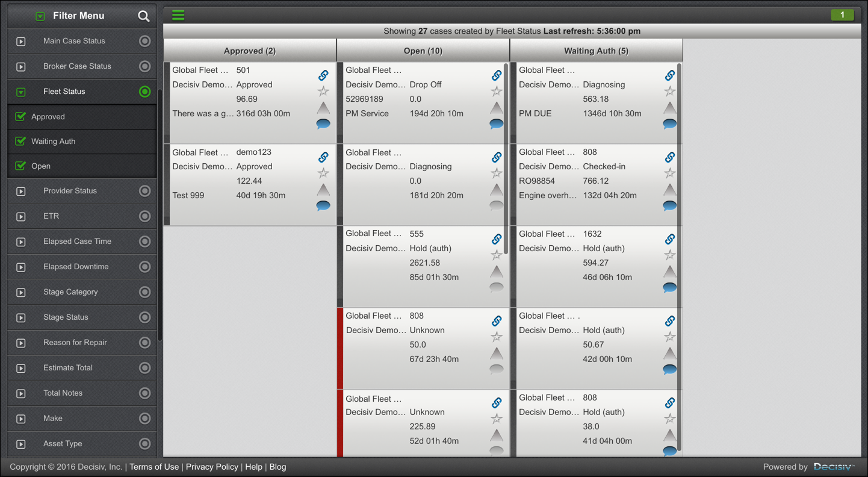Uncheck the Open fleet status checkbox
Viewport: 868px width, 477px height.
pos(20,166)
